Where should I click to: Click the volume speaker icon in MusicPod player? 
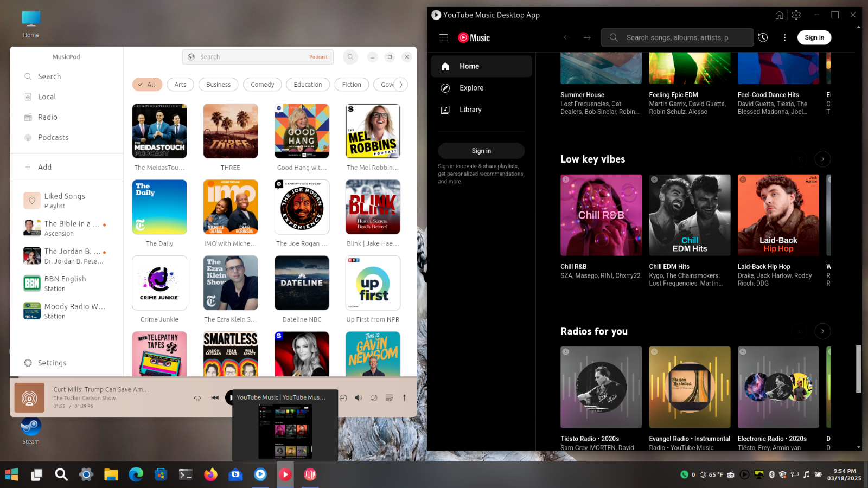pyautogui.click(x=358, y=397)
